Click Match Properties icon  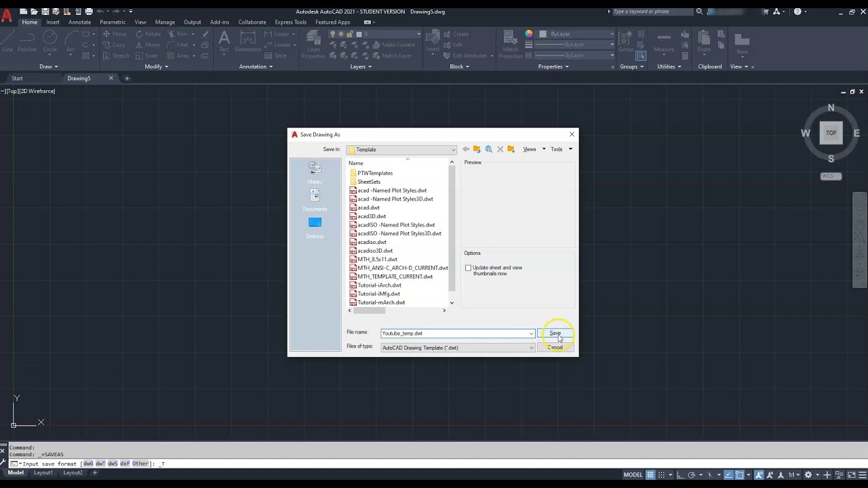click(511, 45)
